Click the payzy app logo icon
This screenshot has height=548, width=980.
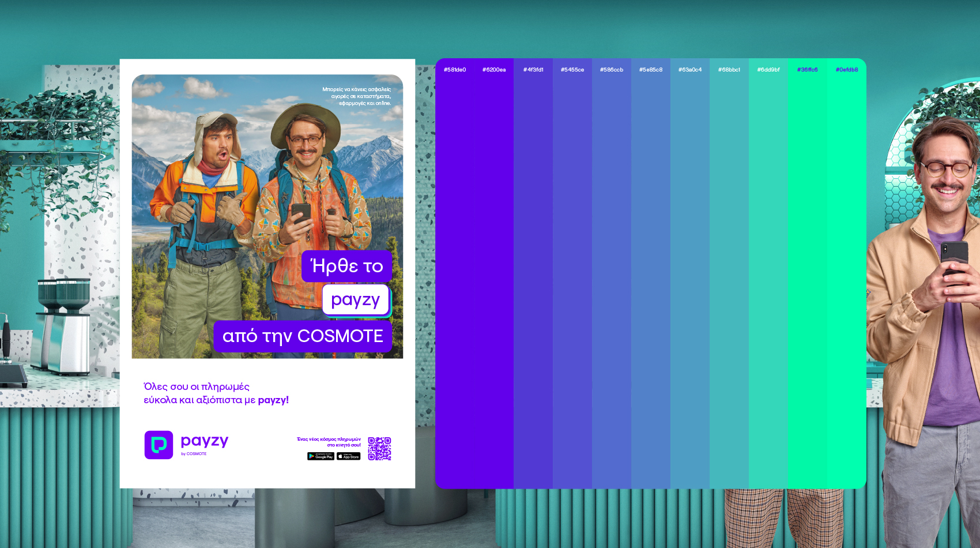pos(159,445)
